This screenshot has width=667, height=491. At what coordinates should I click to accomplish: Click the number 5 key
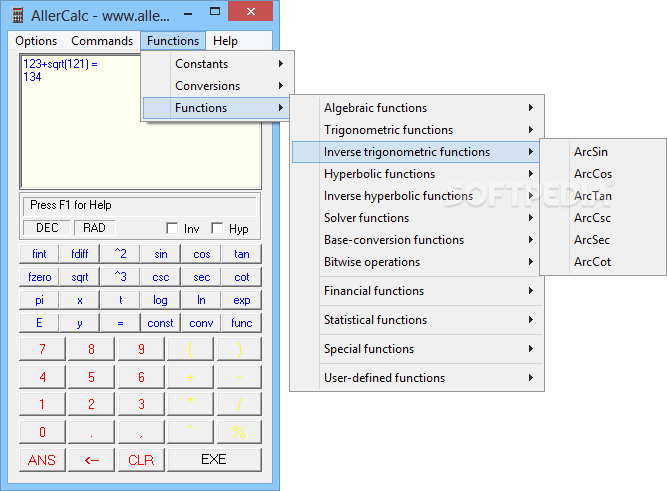point(91,377)
